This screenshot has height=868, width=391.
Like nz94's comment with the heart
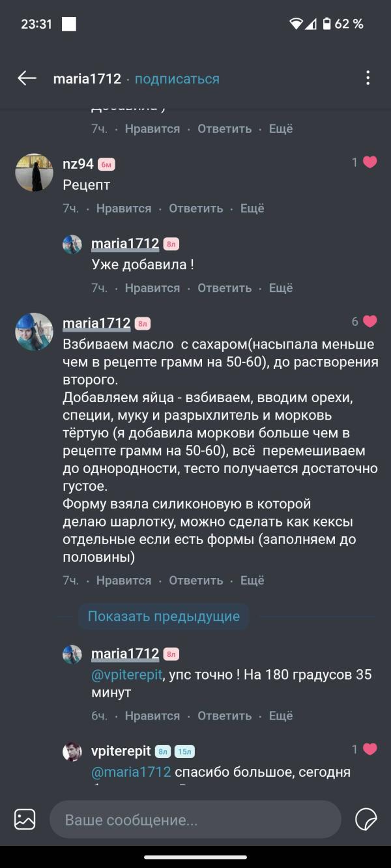[x=369, y=162]
